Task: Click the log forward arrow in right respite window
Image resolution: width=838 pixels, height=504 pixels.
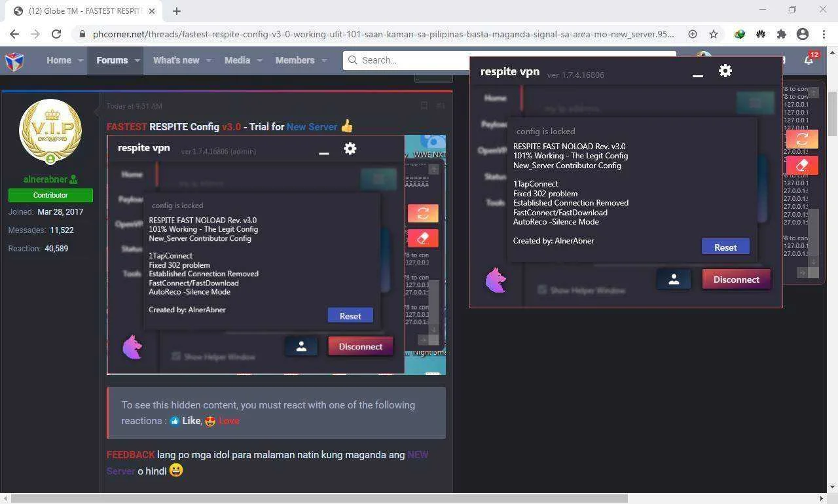Action: point(802,272)
